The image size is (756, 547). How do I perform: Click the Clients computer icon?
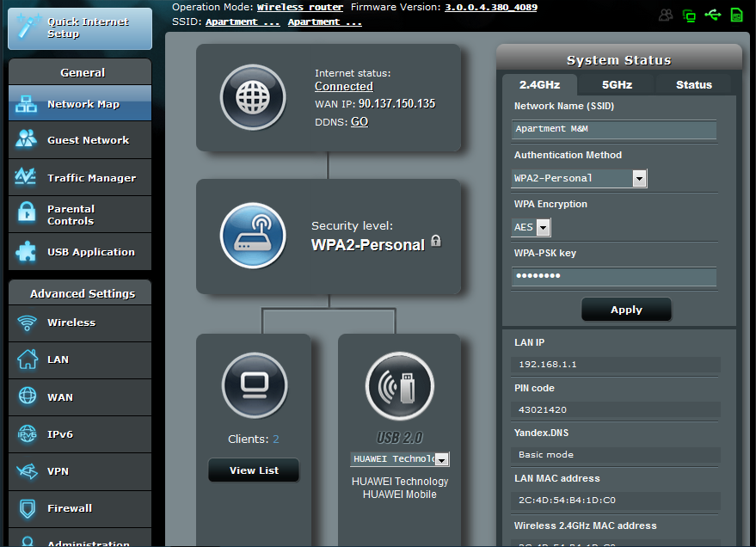254,384
